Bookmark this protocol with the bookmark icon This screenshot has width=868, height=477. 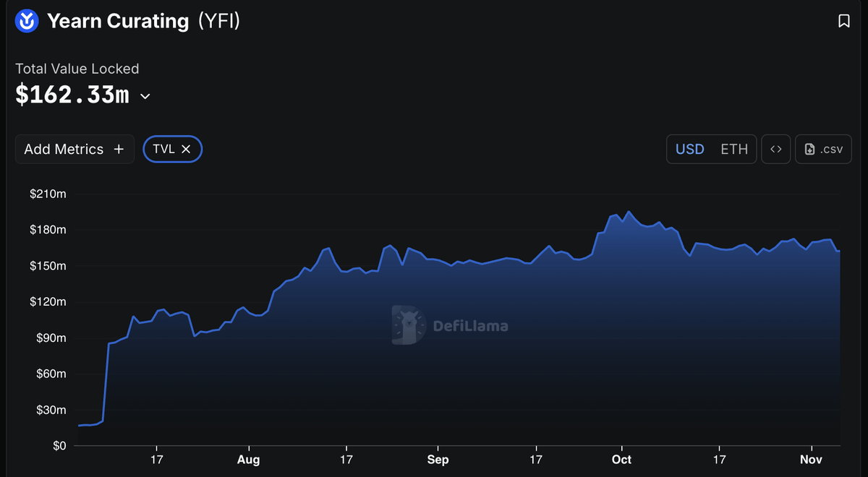[843, 22]
